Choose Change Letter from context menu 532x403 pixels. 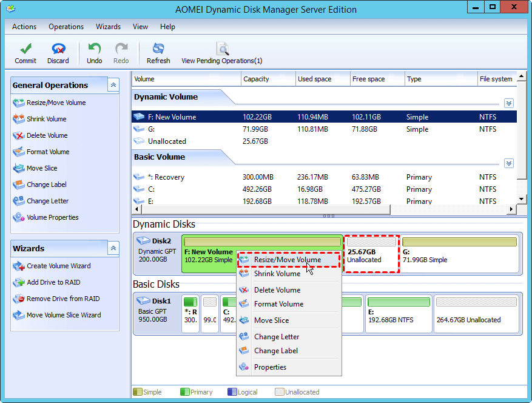point(289,337)
